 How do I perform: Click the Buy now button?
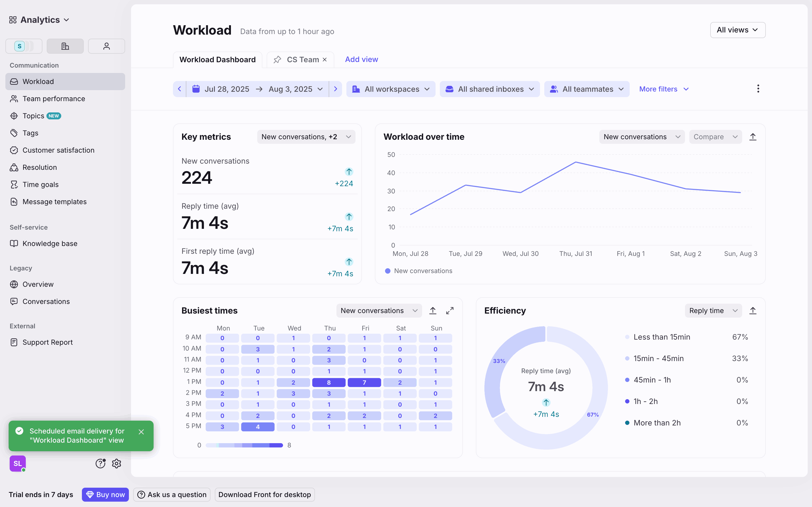tap(105, 495)
